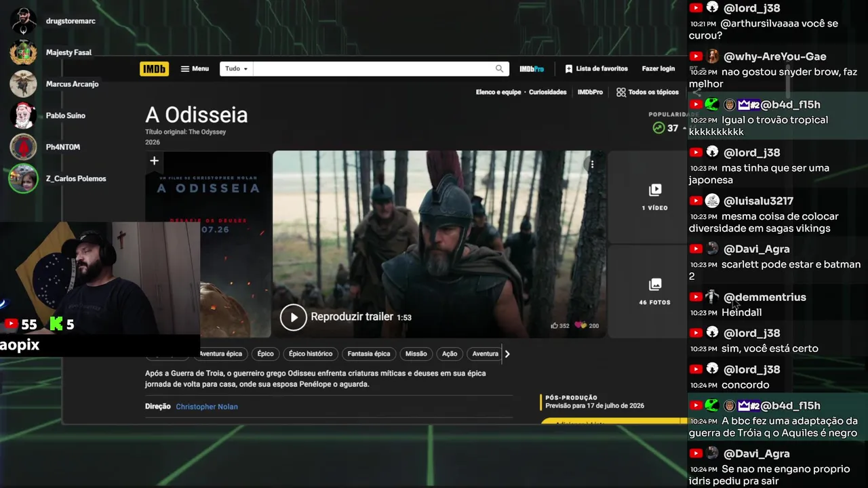
Task: Like the trailer using the thumbs-up icon
Action: 555,325
